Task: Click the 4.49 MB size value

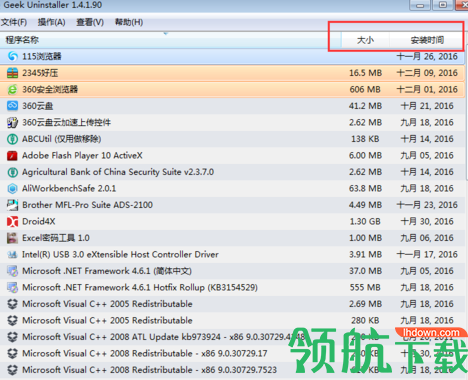Action: [365, 205]
